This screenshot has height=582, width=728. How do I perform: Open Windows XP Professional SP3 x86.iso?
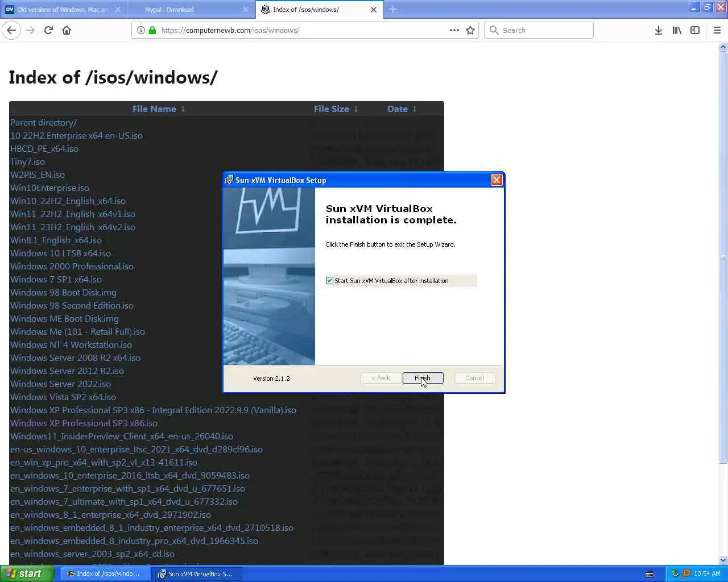(84, 423)
